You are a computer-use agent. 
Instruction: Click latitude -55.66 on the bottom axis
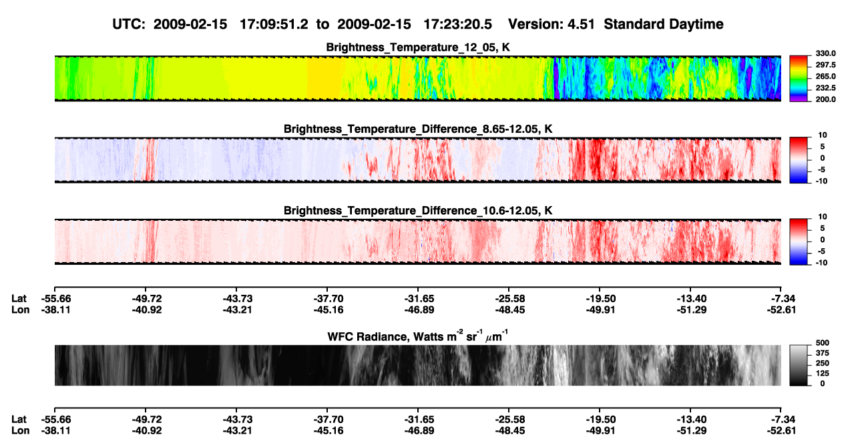coord(55,419)
